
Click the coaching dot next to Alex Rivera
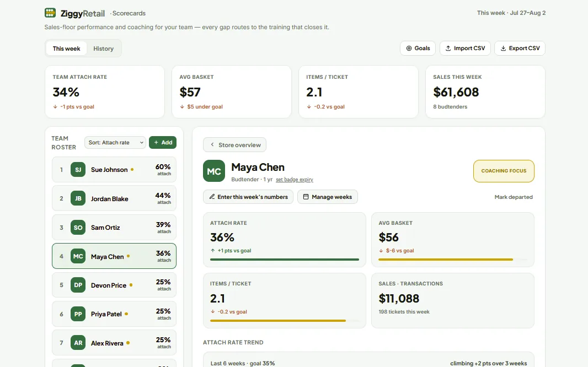pyautogui.click(x=128, y=343)
